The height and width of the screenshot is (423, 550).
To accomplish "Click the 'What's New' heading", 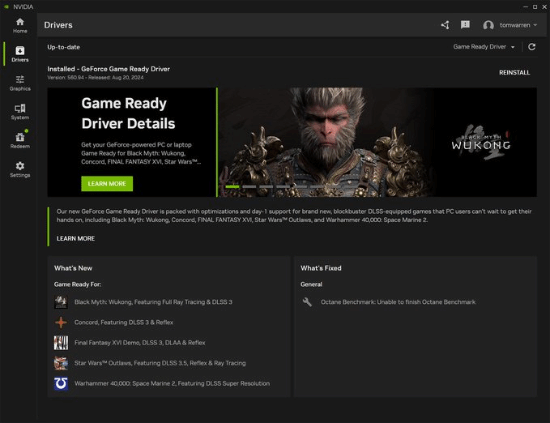I will tap(73, 268).
